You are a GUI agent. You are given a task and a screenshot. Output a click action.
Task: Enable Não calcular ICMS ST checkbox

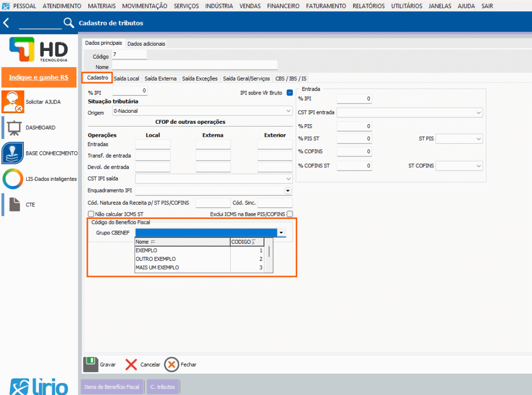tap(91, 214)
